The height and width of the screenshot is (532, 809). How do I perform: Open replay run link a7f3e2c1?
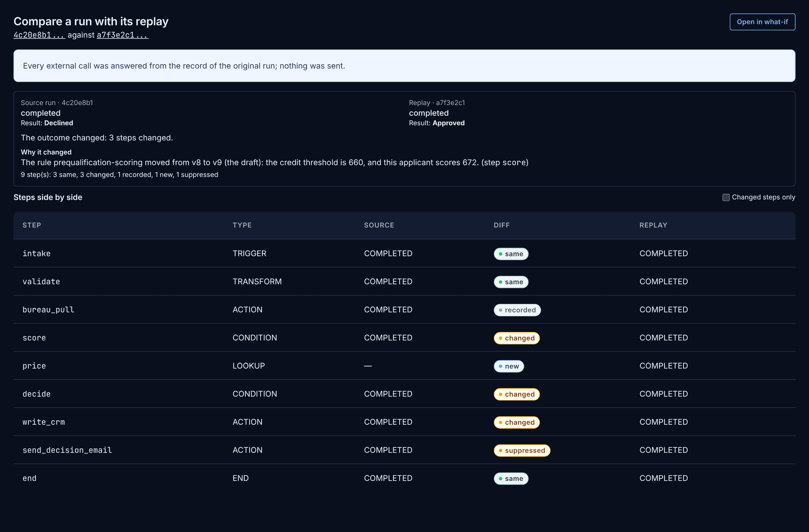pos(123,35)
